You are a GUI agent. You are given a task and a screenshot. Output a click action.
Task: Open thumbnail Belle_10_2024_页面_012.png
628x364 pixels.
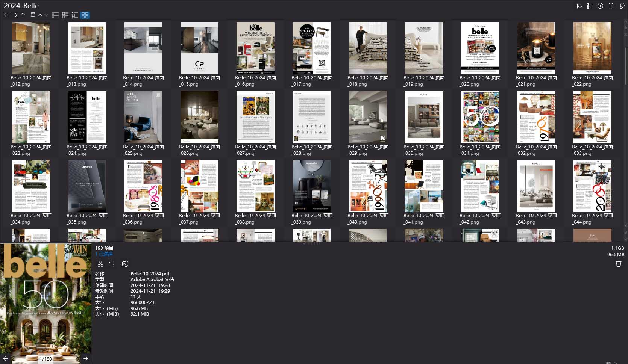[31, 48]
